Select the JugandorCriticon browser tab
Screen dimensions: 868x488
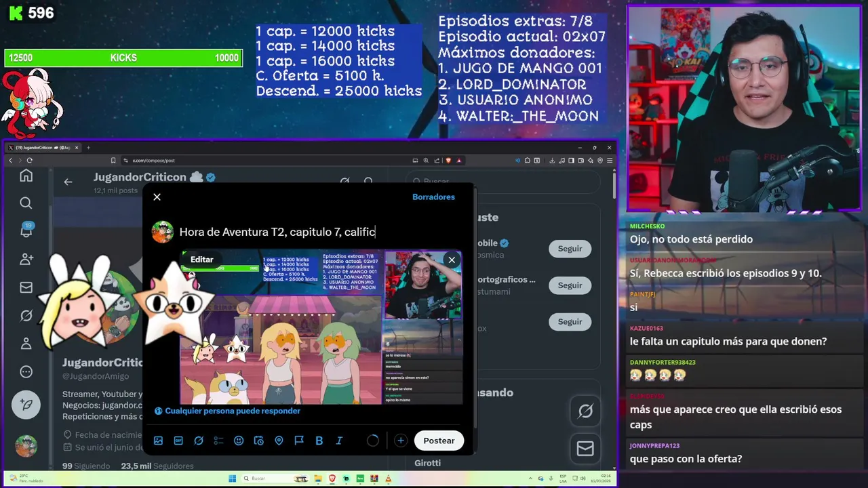click(42, 147)
